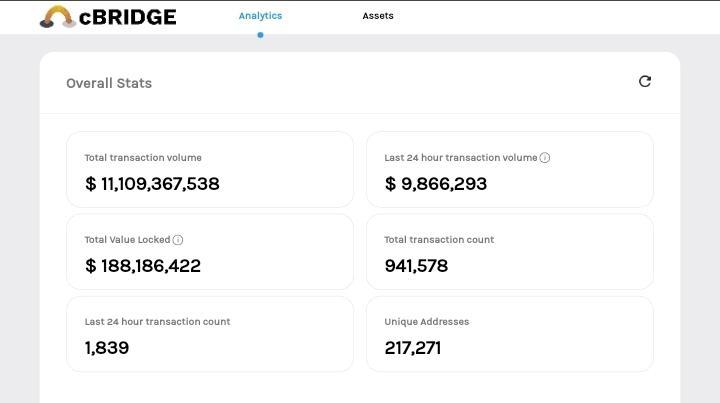Click the Total Value Locked label
This screenshot has height=403, width=720.
click(x=127, y=240)
